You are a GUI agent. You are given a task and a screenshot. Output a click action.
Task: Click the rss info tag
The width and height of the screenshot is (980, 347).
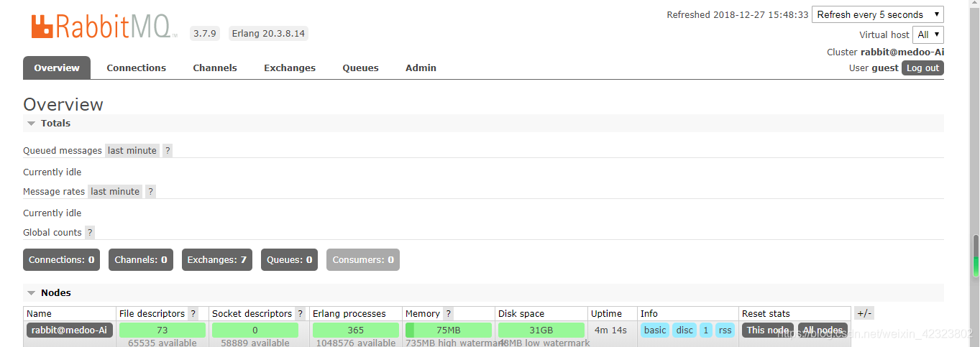(x=725, y=330)
